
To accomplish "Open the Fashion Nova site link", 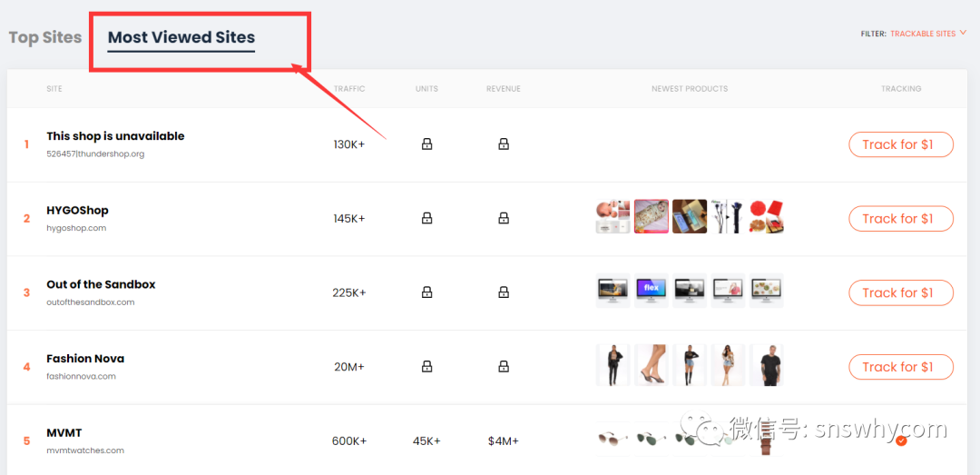I will (x=85, y=359).
